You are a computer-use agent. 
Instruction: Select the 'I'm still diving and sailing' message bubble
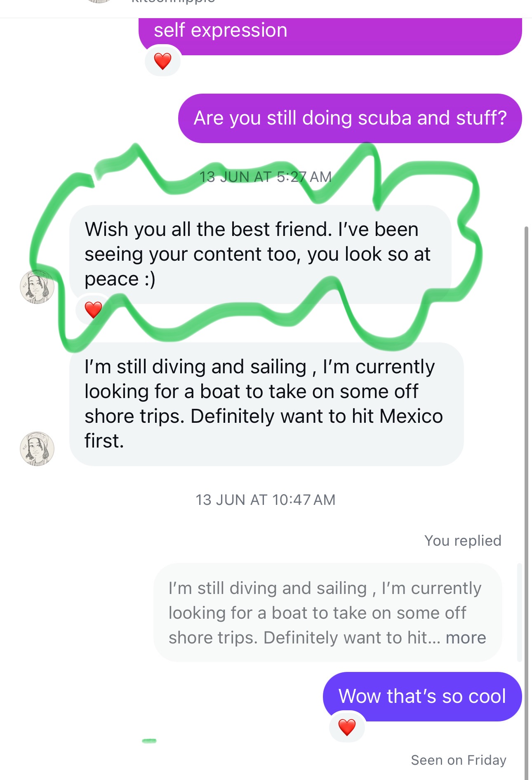[x=266, y=404]
